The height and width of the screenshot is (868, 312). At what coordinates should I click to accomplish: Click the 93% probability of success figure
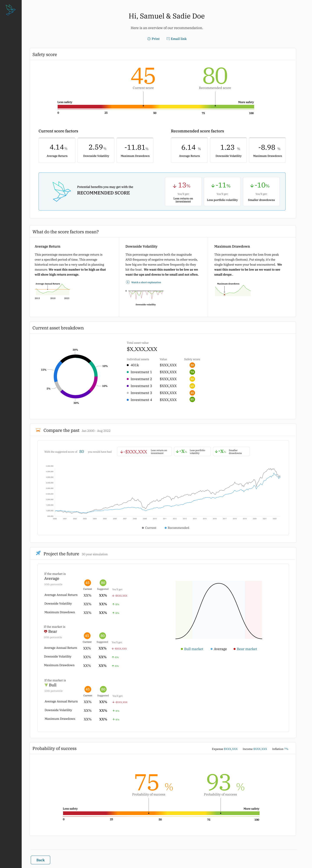[x=225, y=783]
